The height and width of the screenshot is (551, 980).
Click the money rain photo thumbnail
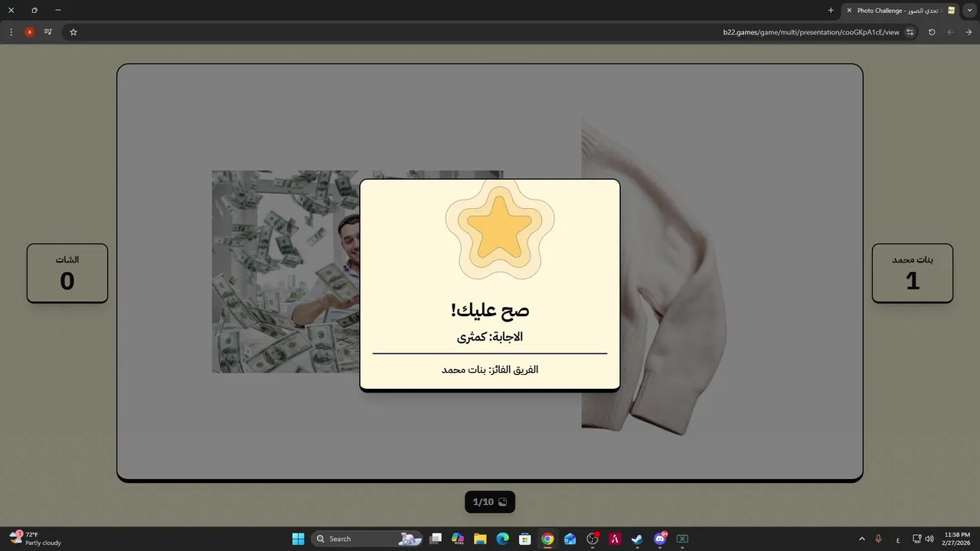tap(286, 272)
